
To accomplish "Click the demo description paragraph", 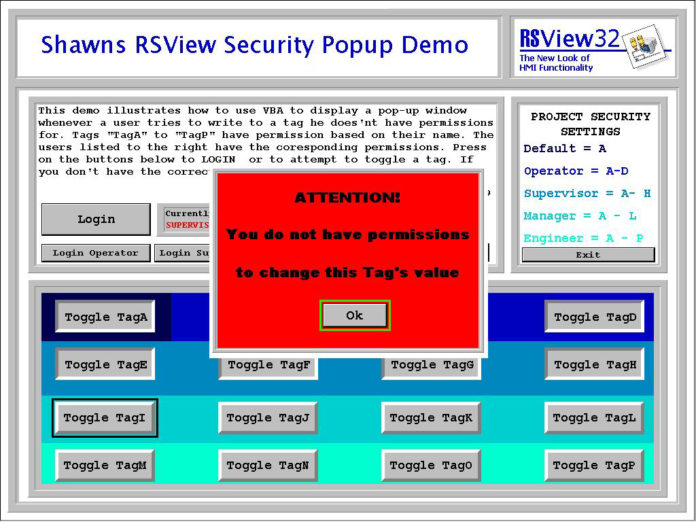I will 265,141.
